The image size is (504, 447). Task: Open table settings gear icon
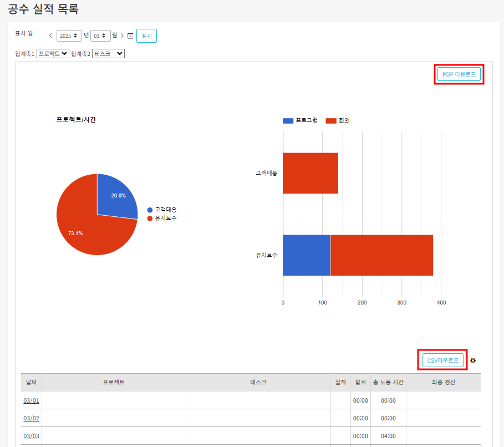click(x=473, y=360)
